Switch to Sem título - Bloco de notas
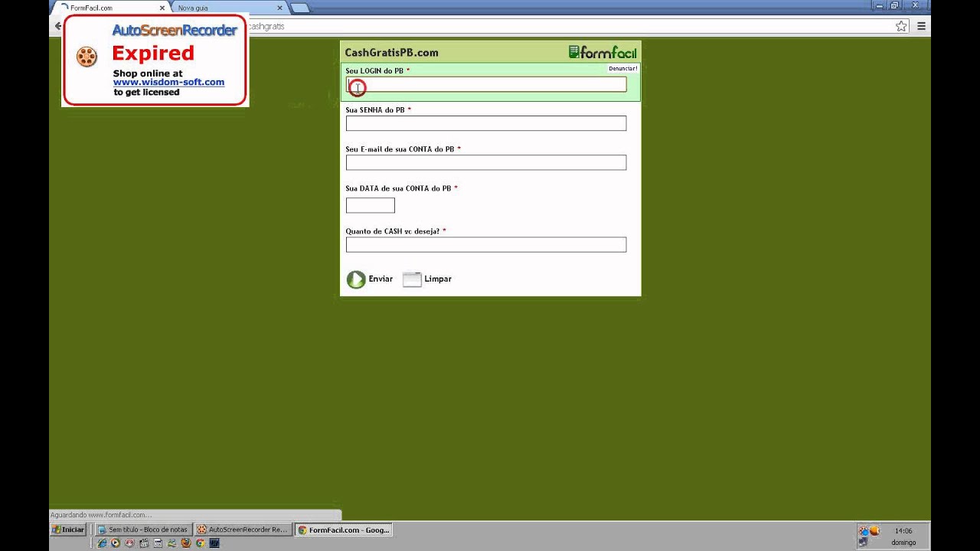Screen dimensions: 980x551 coord(143,530)
